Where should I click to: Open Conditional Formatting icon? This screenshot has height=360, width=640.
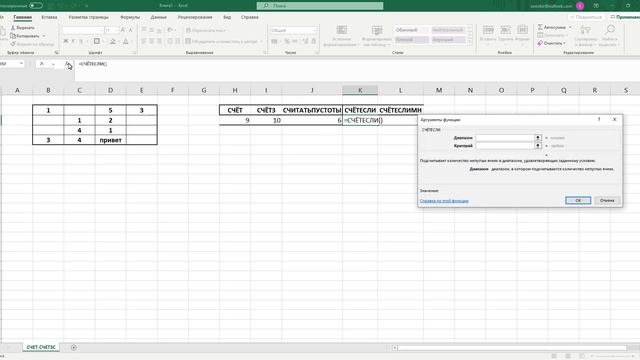[x=342, y=30]
